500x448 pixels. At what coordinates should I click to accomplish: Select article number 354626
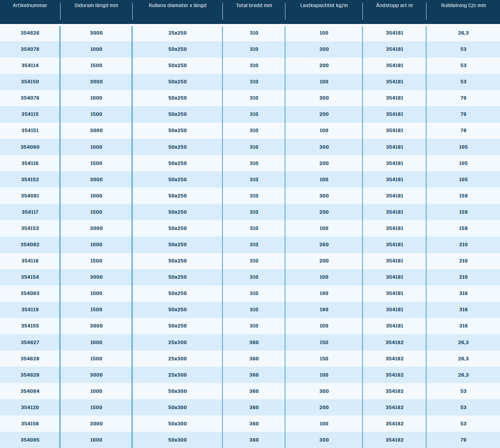(30, 33)
